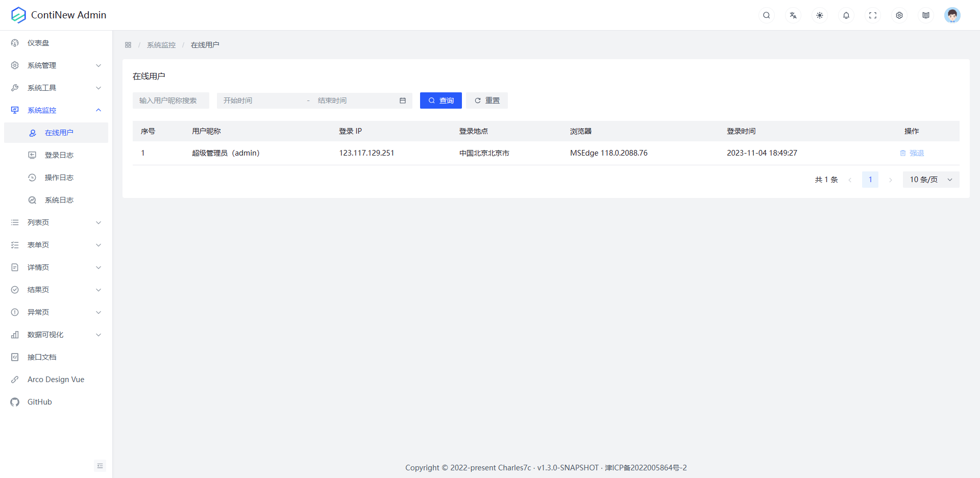Click the 输入用户昵称搜索 input field
Viewport: 980px width, 478px height.
point(170,100)
